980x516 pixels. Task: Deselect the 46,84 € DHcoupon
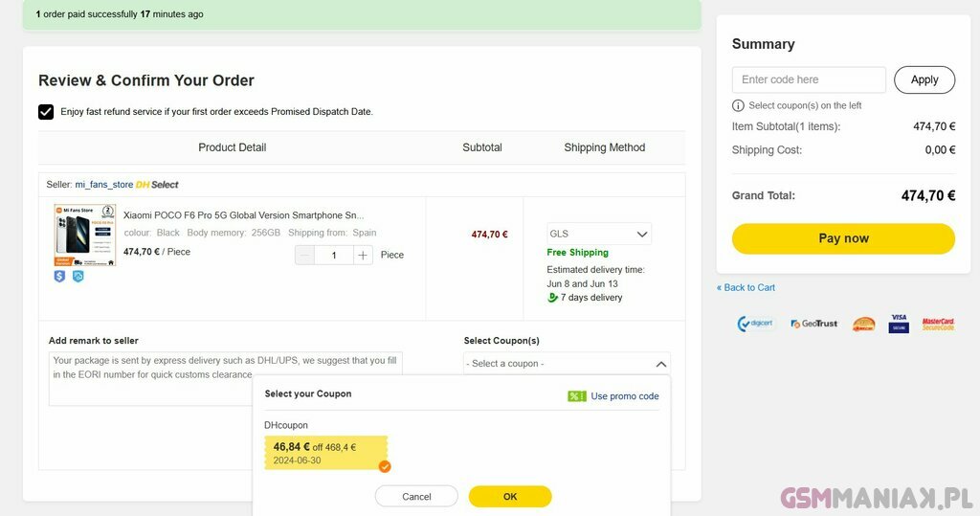click(x=325, y=453)
